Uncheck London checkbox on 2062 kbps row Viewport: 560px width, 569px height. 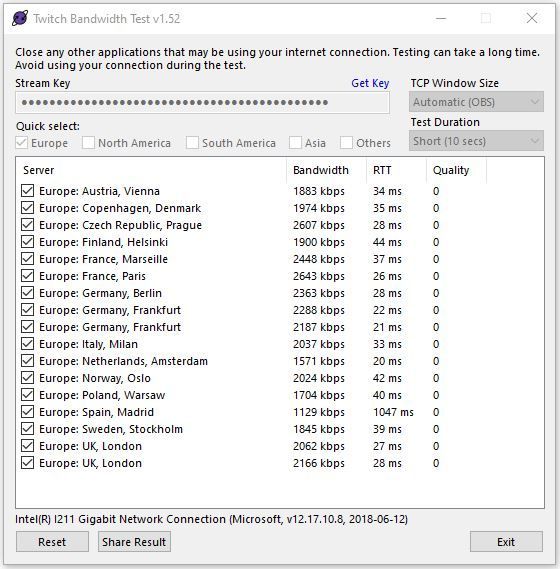point(28,446)
